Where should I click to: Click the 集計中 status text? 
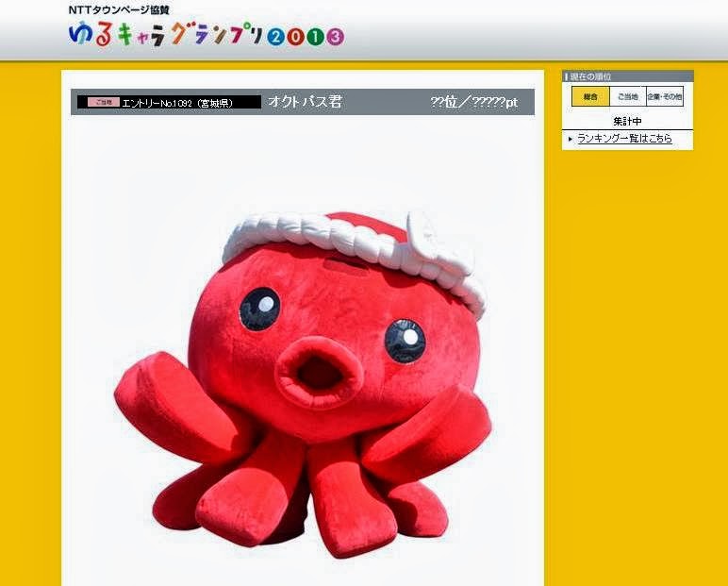pos(627,122)
